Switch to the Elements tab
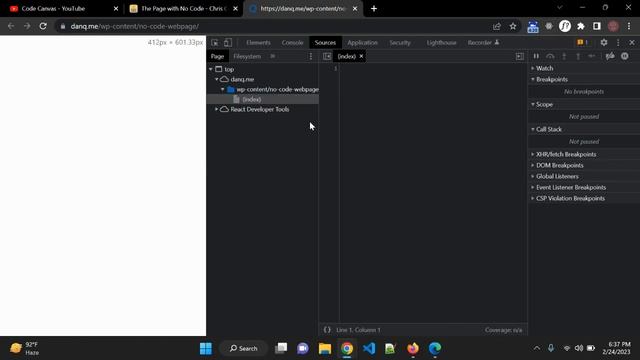This screenshot has width=640, height=360. [258, 42]
